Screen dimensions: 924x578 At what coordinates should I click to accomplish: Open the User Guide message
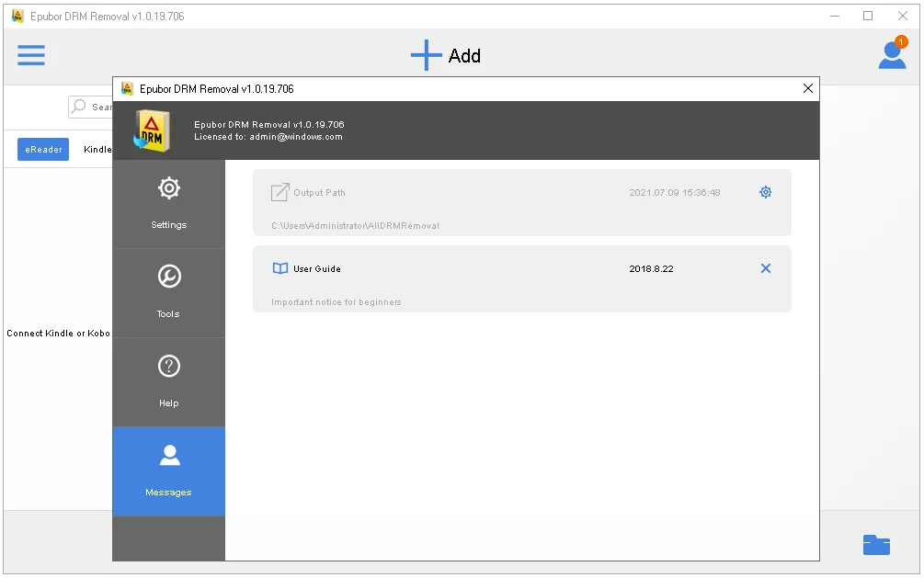pos(521,278)
